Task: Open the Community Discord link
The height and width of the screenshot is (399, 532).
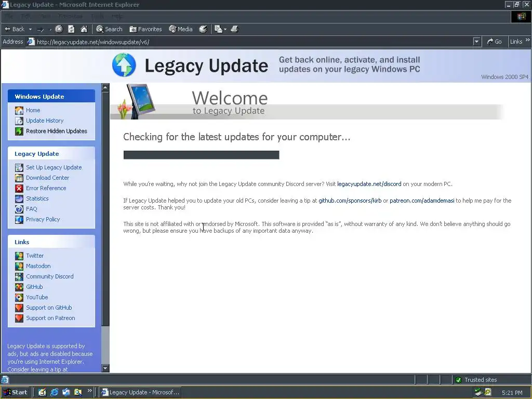Action: [50, 276]
